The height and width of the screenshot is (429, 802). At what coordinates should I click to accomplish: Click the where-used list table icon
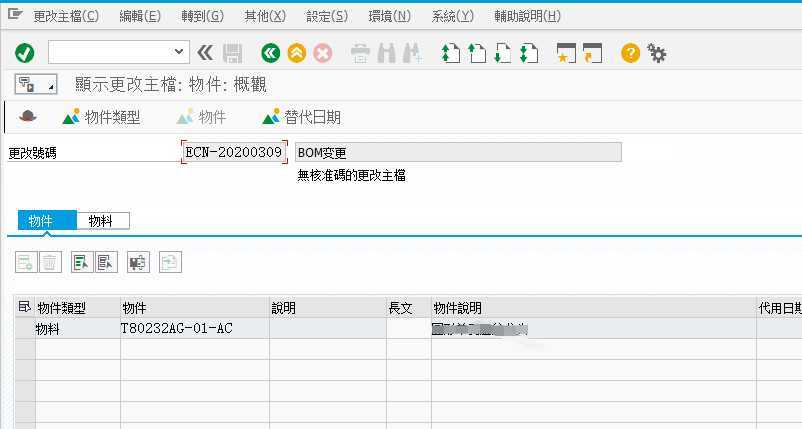[139, 262]
